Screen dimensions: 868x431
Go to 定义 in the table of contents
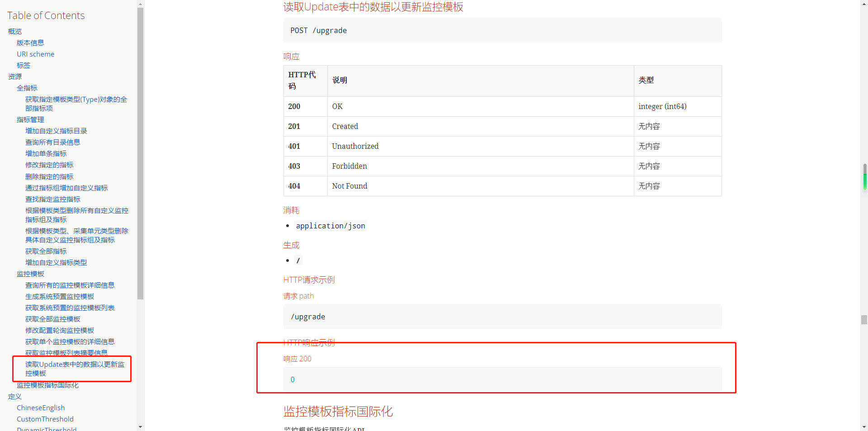click(15, 396)
